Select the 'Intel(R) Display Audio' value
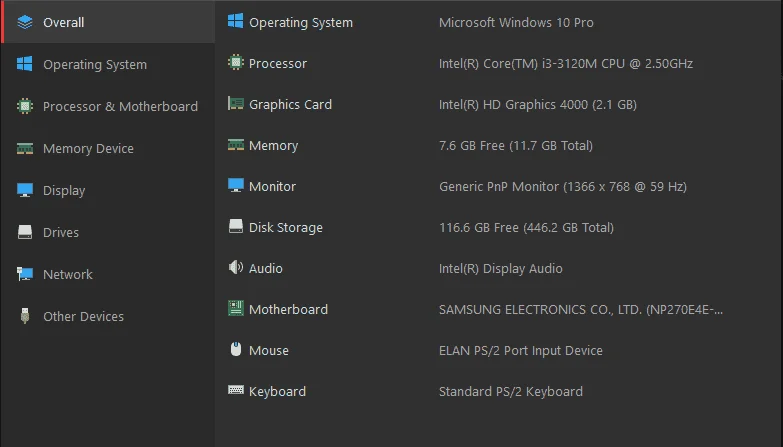The width and height of the screenshot is (783, 447). coord(501,268)
